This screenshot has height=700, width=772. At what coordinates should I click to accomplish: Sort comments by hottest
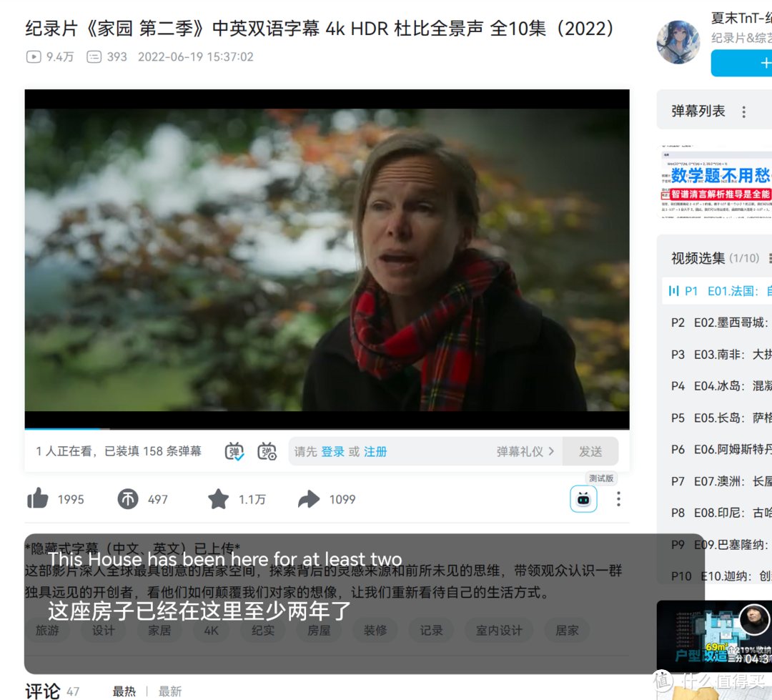(124, 691)
